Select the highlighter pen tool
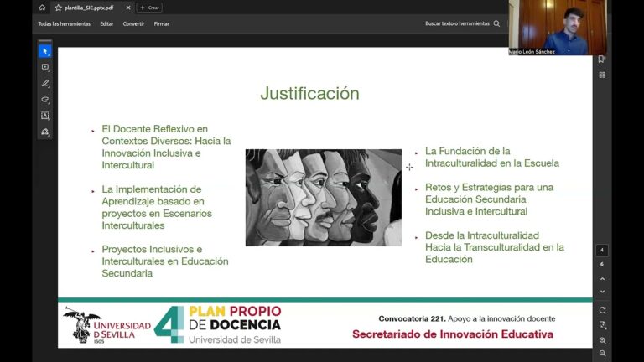644x362 pixels. point(45,83)
